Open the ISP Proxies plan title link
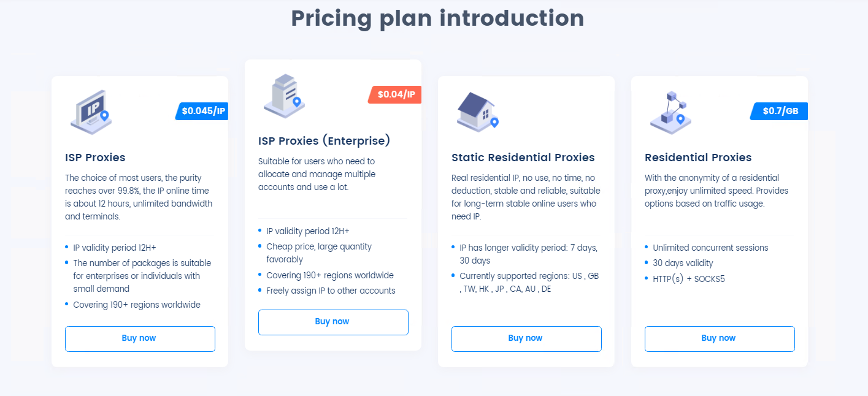 pyautogui.click(x=95, y=158)
